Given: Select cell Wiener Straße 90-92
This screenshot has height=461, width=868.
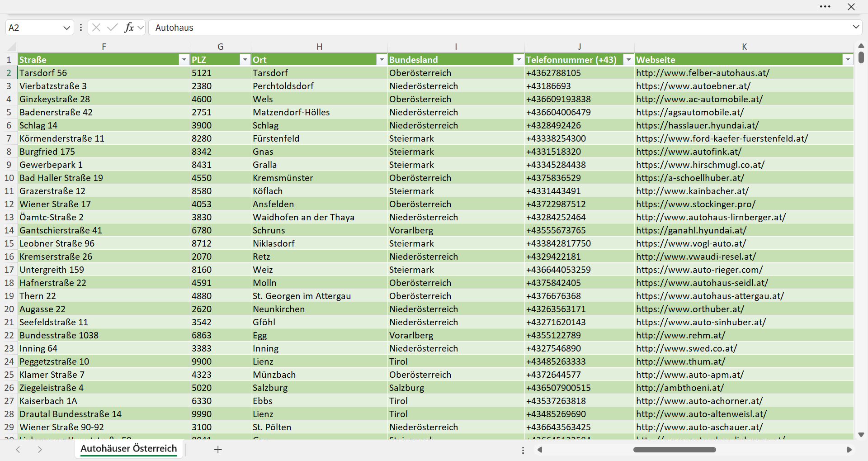Looking at the screenshot, I should pyautogui.click(x=104, y=427).
